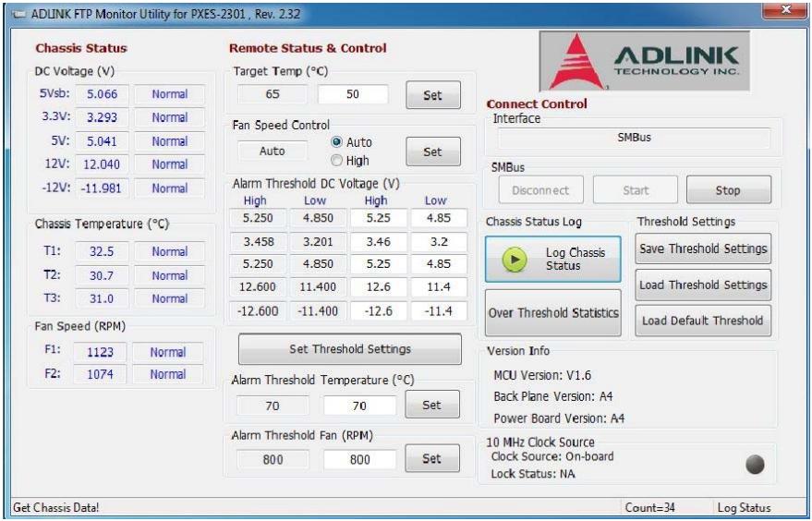Image resolution: width=812 pixels, height=521 pixels.
Task: Click Load Threshold Settings button
Action: [703, 285]
